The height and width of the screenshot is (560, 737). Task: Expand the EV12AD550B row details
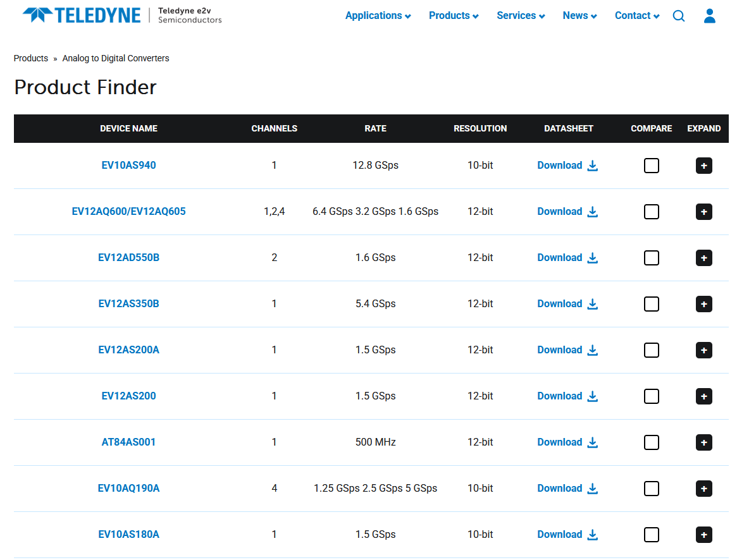click(703, 257)
